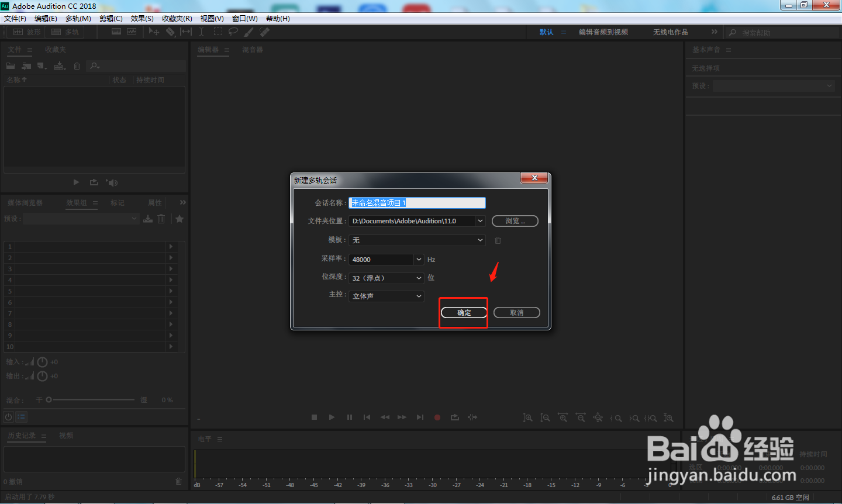Open the 文件(F) menu

pyautogui.click(x=15, y=19)
